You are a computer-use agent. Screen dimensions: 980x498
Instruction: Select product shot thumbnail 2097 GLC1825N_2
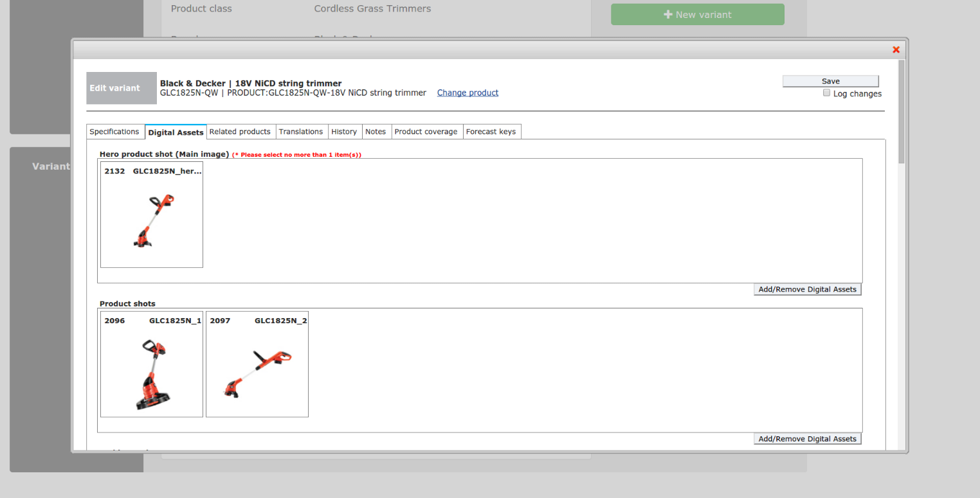257,364
